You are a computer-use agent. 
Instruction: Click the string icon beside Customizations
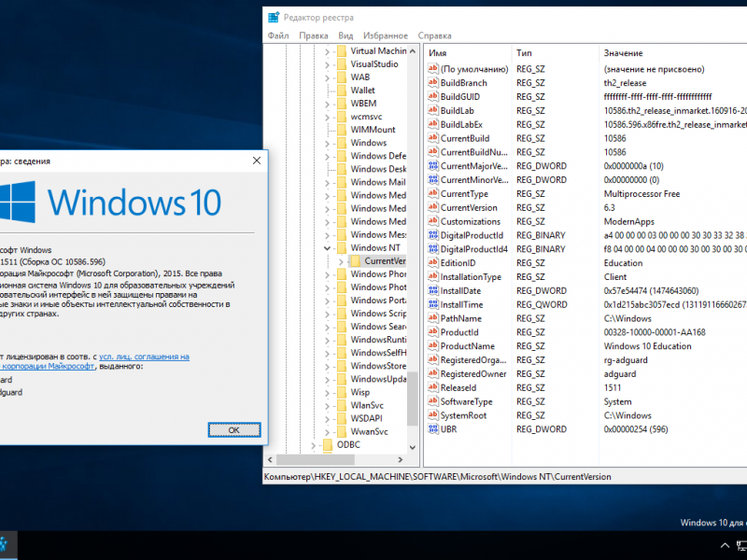click(433, 221)
